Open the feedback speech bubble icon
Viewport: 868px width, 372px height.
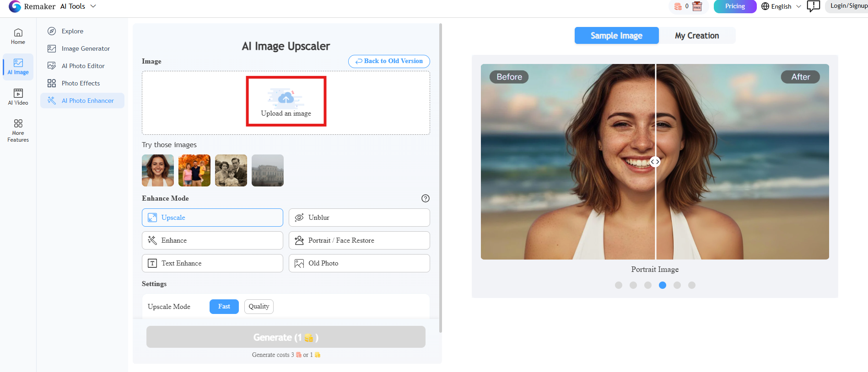point(813,6)
